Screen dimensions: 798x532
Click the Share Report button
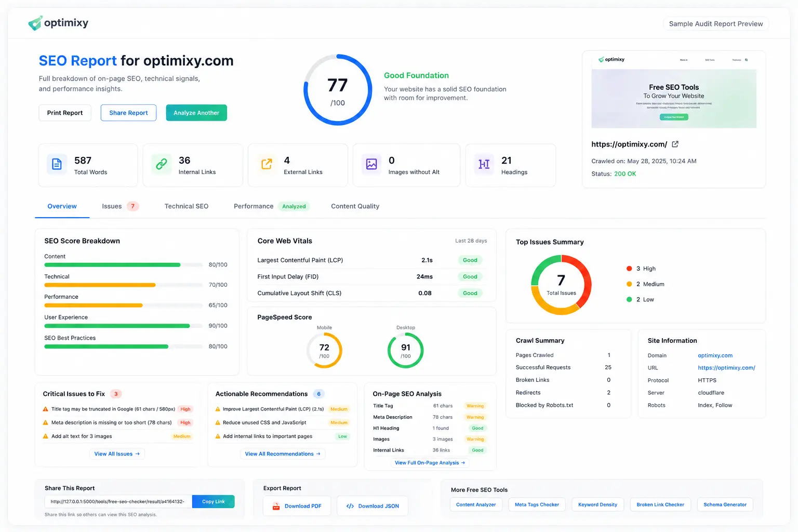click(x=128, y=113)
